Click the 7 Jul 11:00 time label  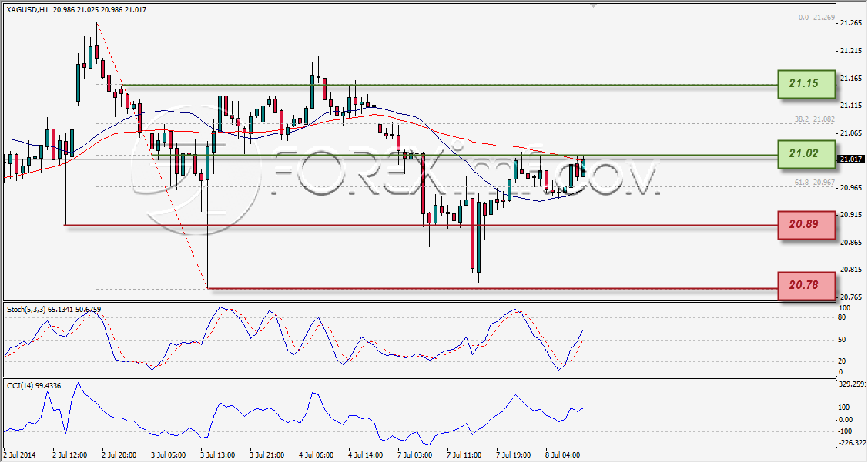pyautogui.click(x=464, y=455)
